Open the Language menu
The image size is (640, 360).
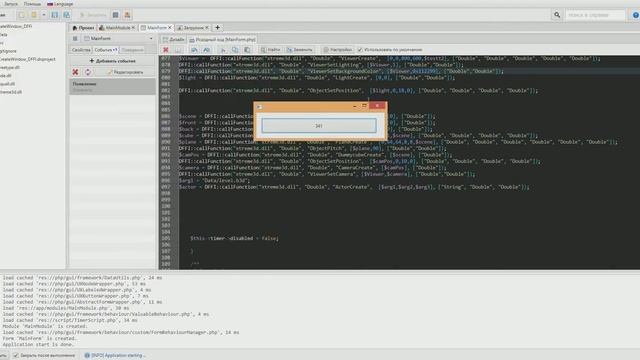pyautogui.click(x=60, y=4)
